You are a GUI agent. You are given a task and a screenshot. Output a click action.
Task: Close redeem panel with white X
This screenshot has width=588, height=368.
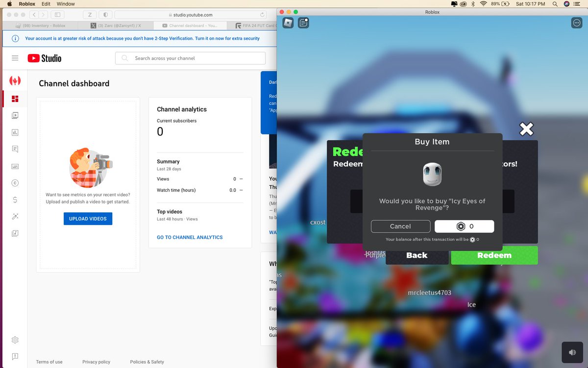point(527,130)
